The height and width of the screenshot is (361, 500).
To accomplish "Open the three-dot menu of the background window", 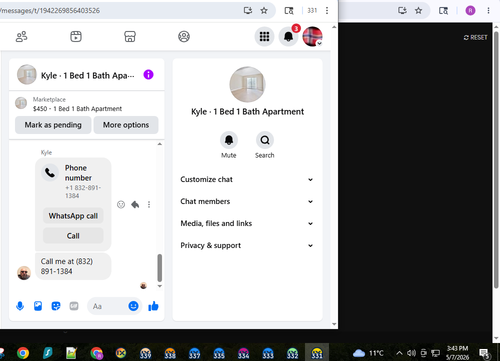I will click(488, 11).
